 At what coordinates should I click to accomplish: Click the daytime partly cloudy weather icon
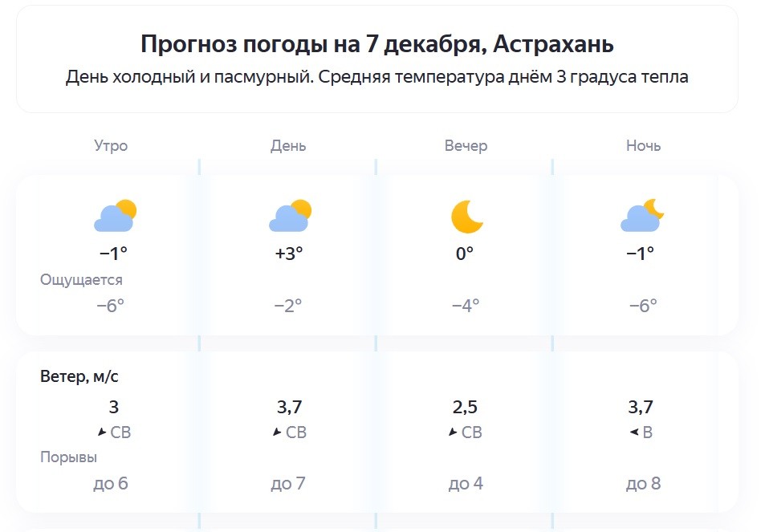pyautogui.click(x=290, y=216)
